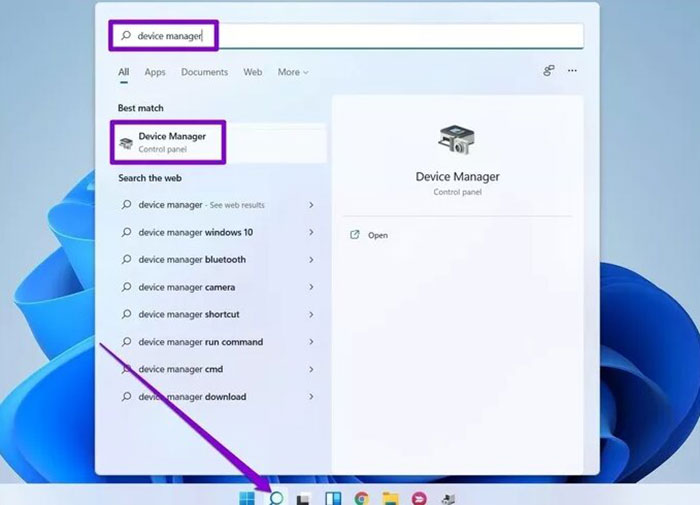Open Task View from the taskbar
The height and width of the screenshot is (505, 700).
tap(304, 498)
